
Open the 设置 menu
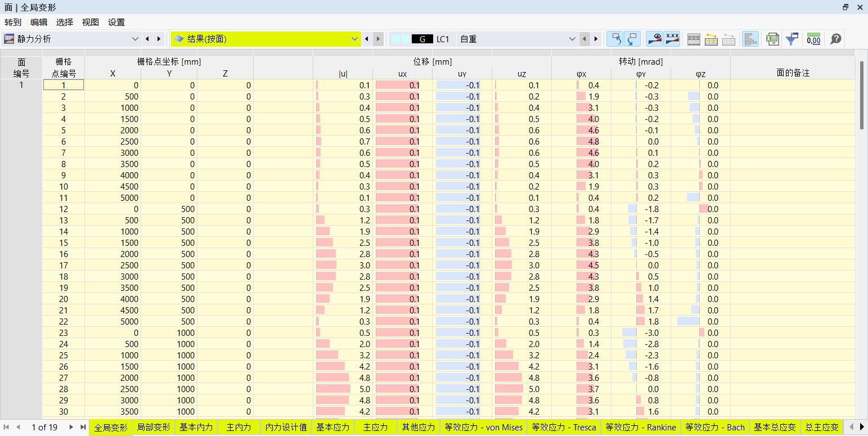pyautogui.click(x=116, y=23)
